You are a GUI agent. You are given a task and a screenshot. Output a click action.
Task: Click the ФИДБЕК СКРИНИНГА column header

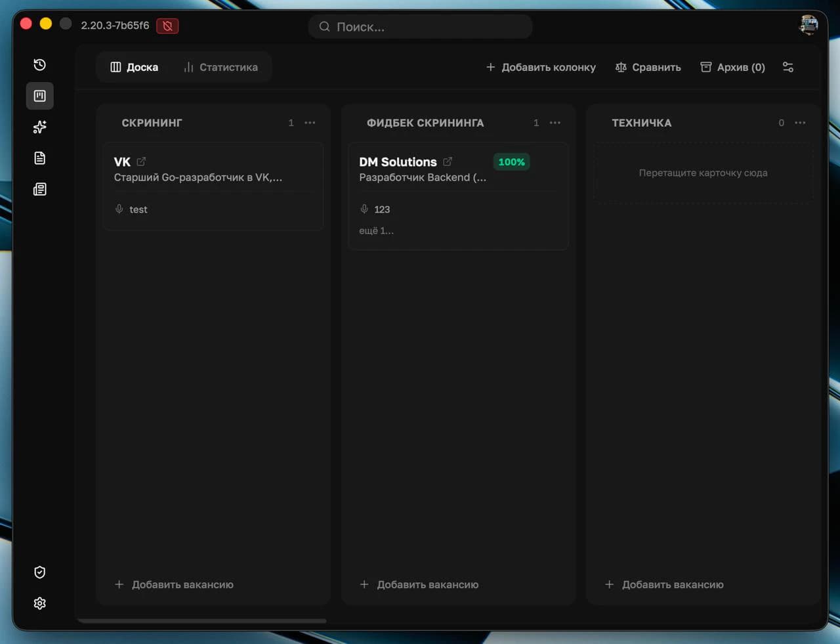425,123
